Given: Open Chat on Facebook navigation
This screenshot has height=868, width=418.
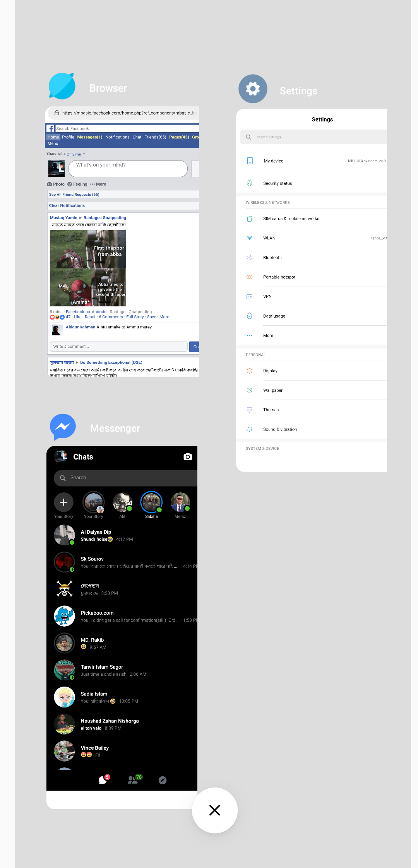Looking at the screenshot, I should pos(137,137).
